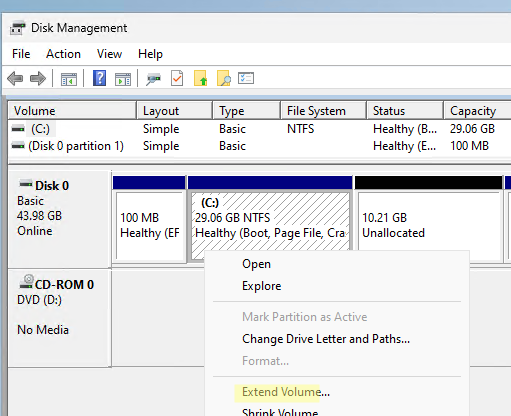Open the File menu
511x416 pixels.
pyautogui.click(x=21, y=54)
